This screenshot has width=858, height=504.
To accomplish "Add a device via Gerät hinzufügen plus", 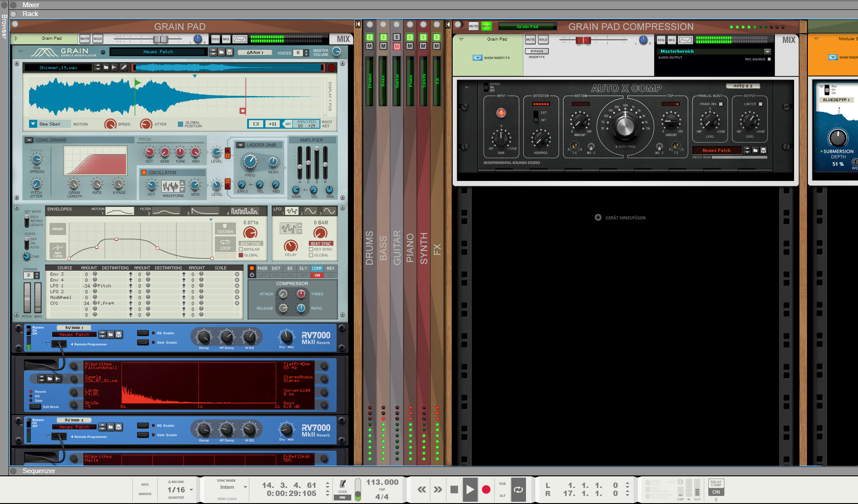I will [x=598, y=218].
